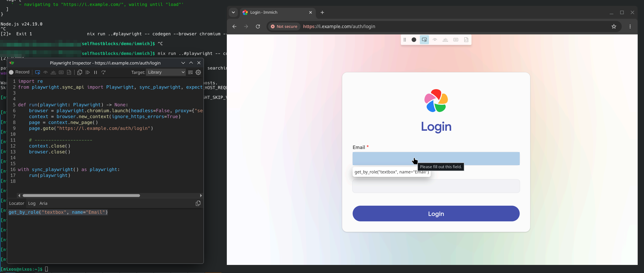
Task: Switch to the Aria tab
Action: coord(43,203)
